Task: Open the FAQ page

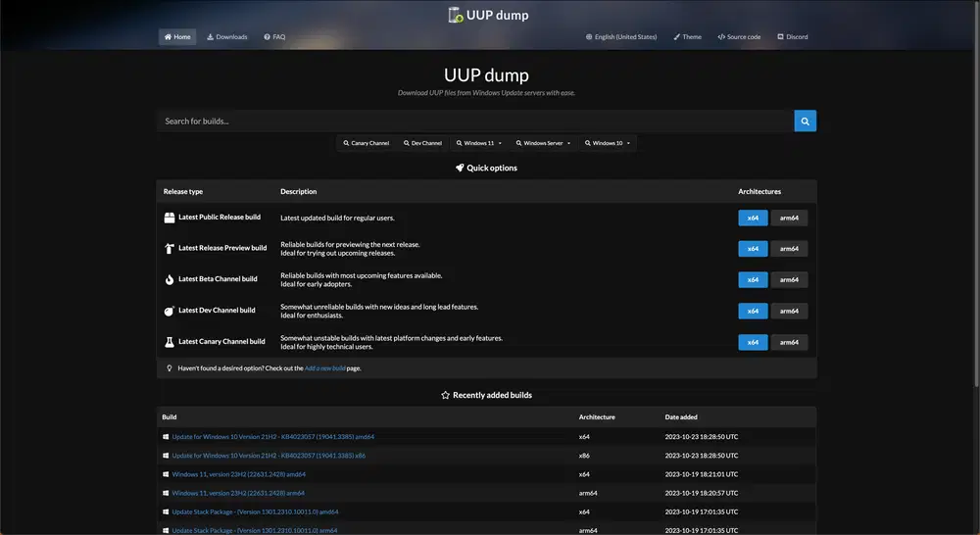Action: coord(274,37)
